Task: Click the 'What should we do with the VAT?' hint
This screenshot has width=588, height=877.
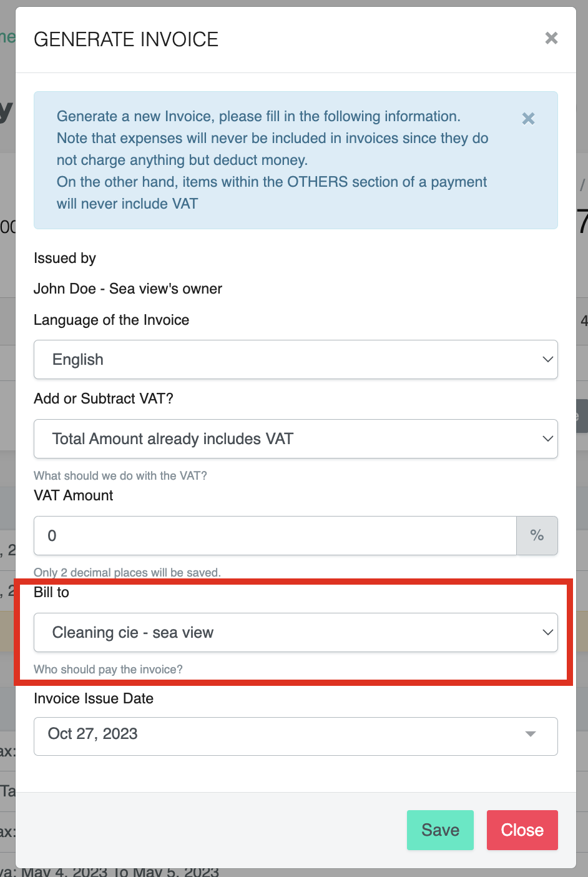Action: [x=120, y=475]
